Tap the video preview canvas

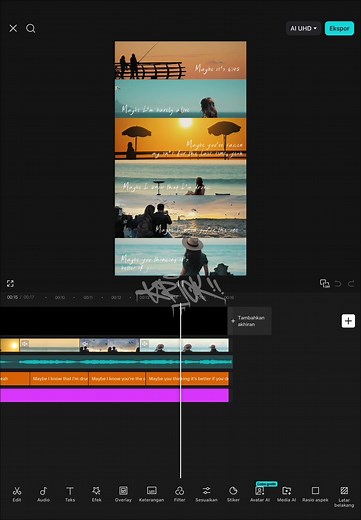180,158
